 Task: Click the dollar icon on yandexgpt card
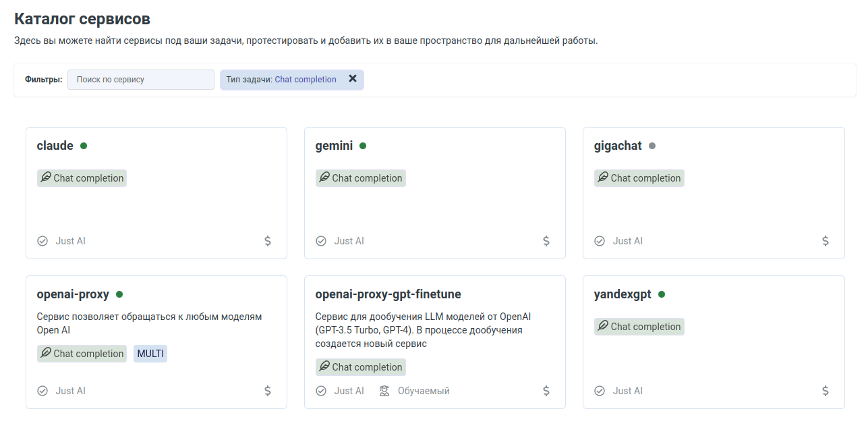[826, 391]
